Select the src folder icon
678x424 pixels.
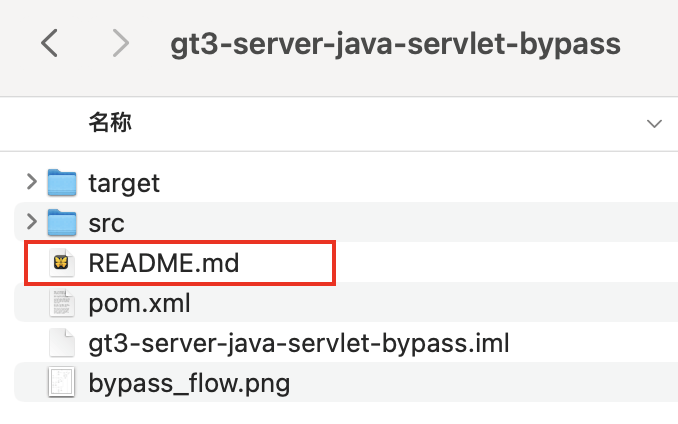point(63,222)
